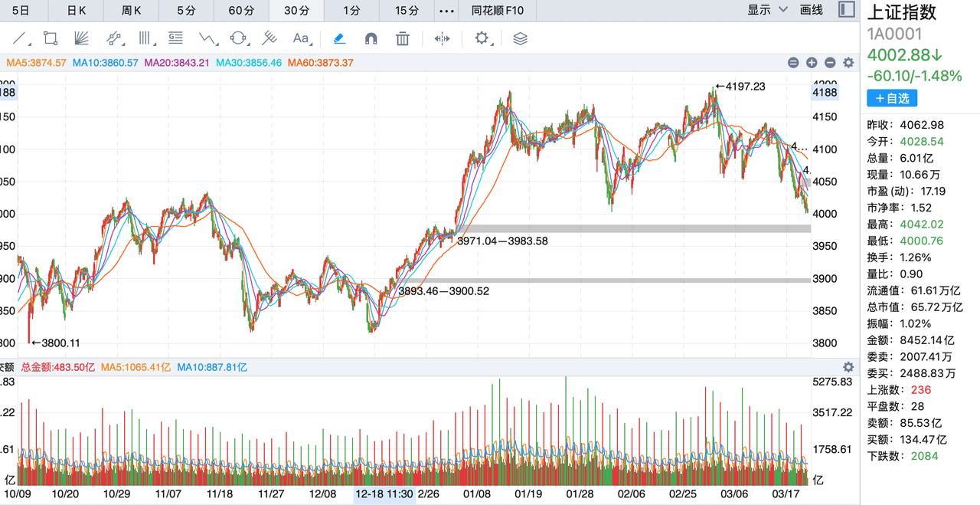980x505 pixels.
Task: Click the -60.10/-1.48% change value
Action: coord(914,75)
